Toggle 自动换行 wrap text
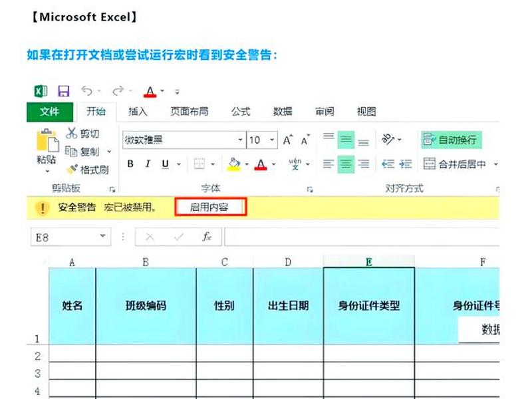The height and width of the screenshot is (399, 532). coord(452,140)
